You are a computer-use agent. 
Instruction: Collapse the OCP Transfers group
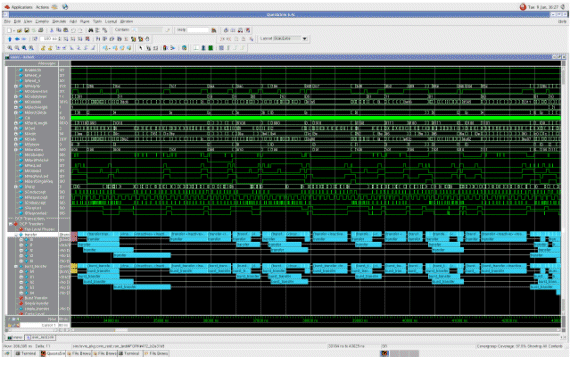coord(11,224)
